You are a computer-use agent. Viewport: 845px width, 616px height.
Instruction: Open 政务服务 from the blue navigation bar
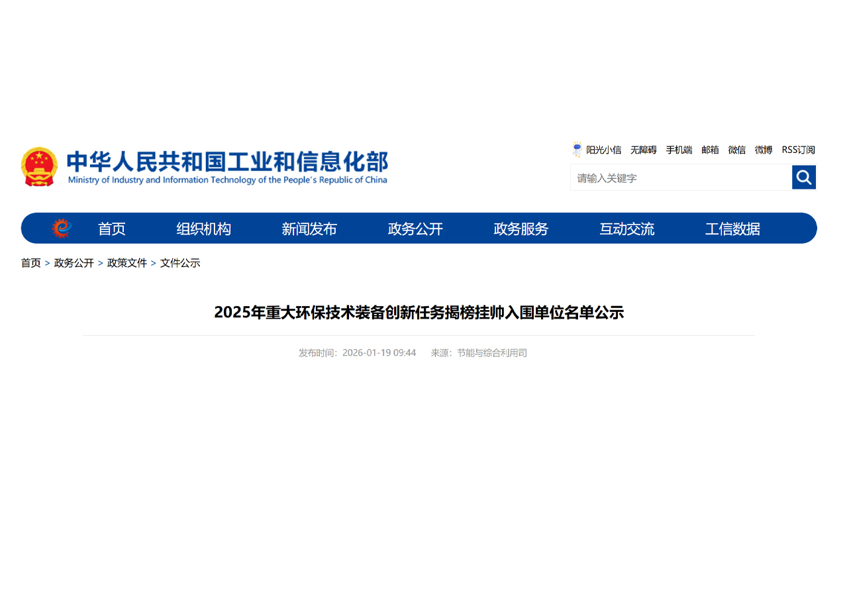click(521, 229)
